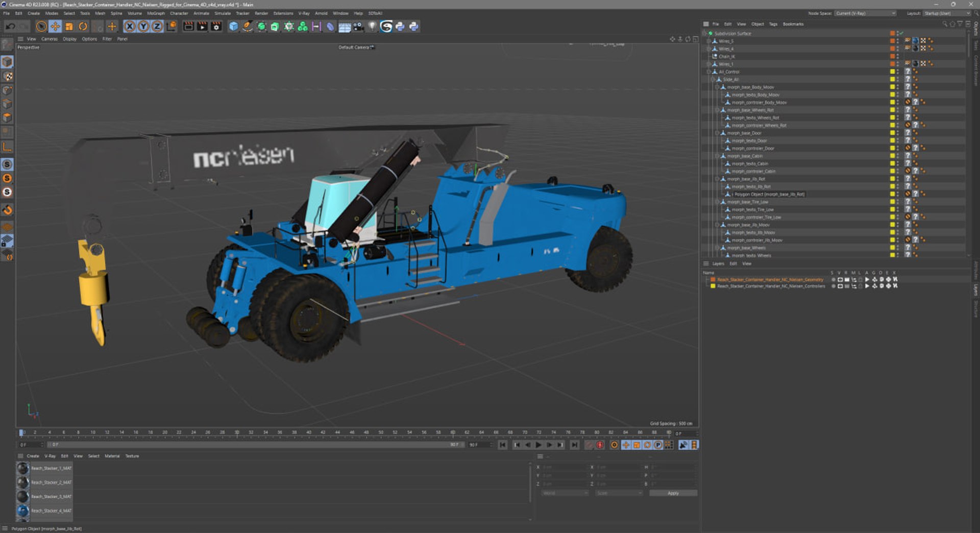This screenshot has width=980, height=533.
Task: Toggle visibility dots for Wires_1
Action: pos(898,64)
